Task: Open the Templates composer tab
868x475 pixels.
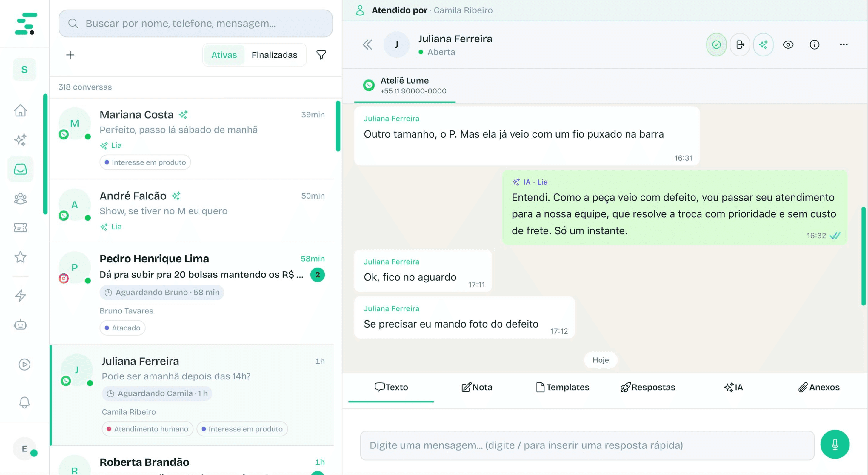Action: tap(562, 387)
